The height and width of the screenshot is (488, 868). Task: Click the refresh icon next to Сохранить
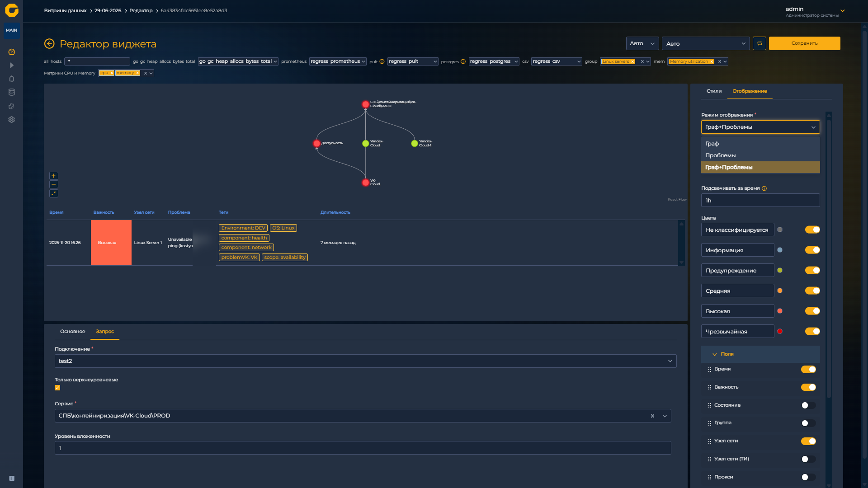[x=759, y=43]
